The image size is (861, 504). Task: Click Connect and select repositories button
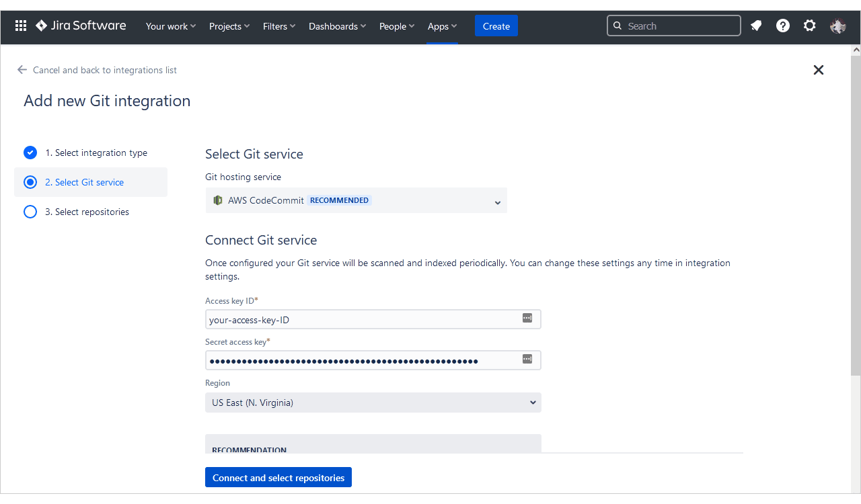[x=278, y=478]
